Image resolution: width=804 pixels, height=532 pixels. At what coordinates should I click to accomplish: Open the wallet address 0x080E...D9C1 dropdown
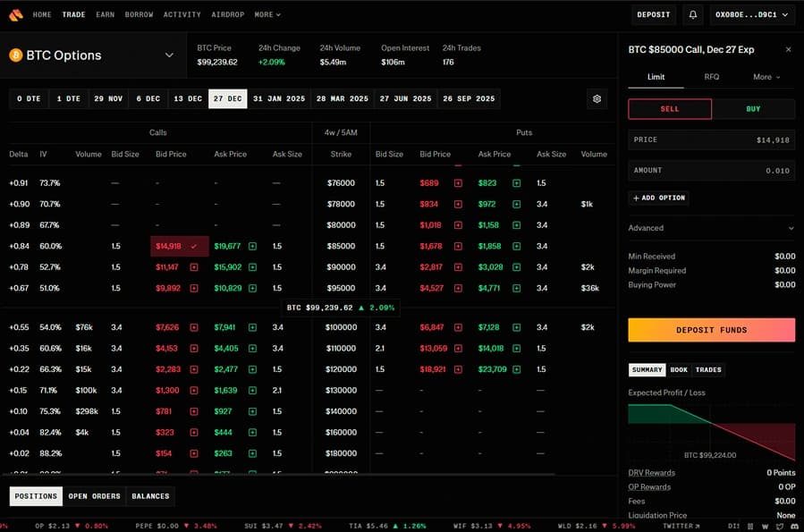click(x=752, y=15)
